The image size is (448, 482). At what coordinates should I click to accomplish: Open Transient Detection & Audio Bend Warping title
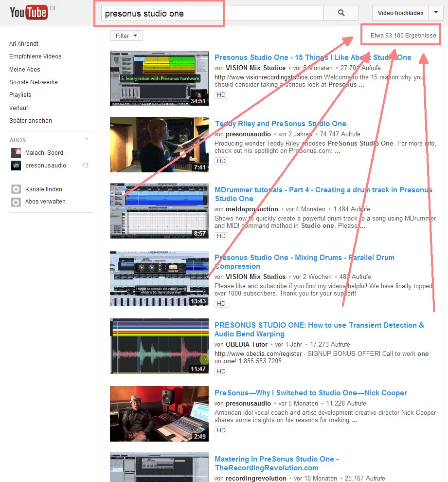[x=320, y=329]
